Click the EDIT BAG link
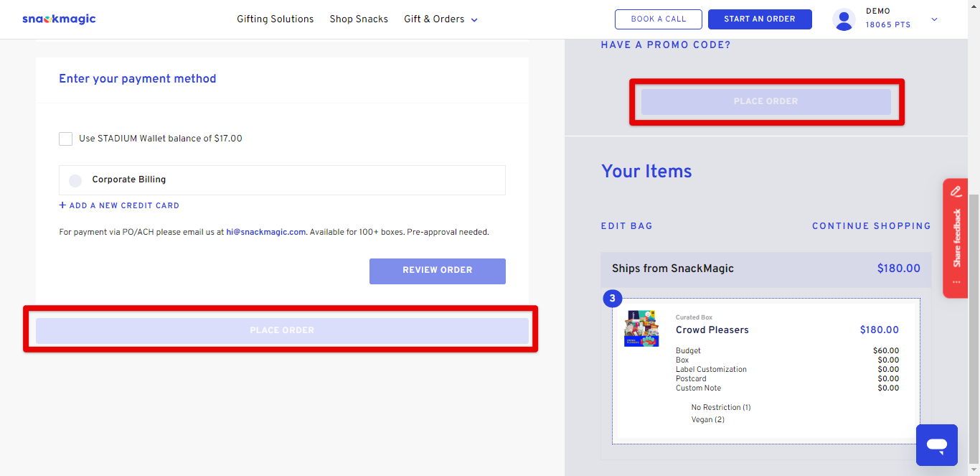The image size is (980, 476). (x=627, y=226)
